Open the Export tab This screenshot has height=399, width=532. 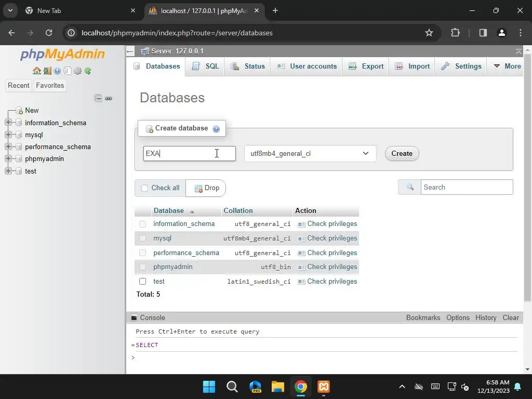pos(366,66)
